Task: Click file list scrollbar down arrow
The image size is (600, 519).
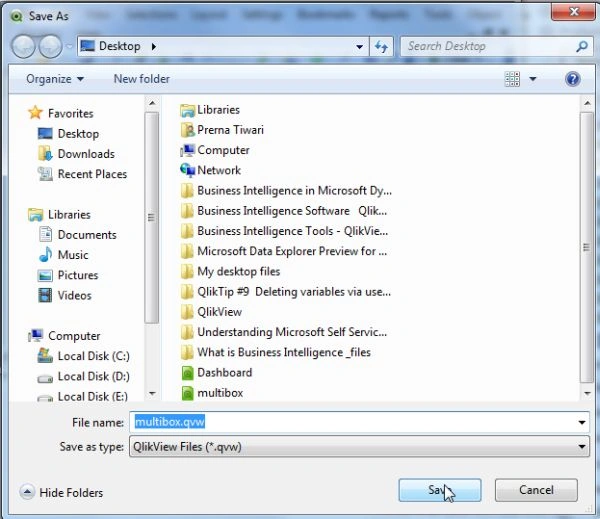Action: (x=587, y=393)
